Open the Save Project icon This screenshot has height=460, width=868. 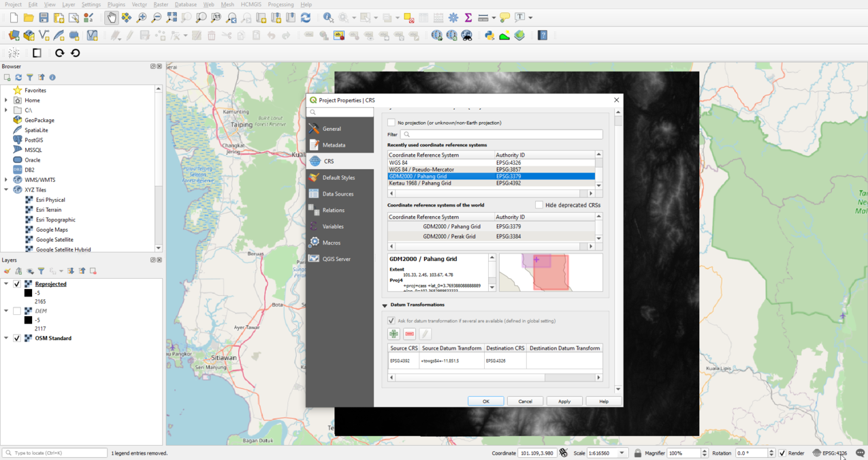[44, 17]
